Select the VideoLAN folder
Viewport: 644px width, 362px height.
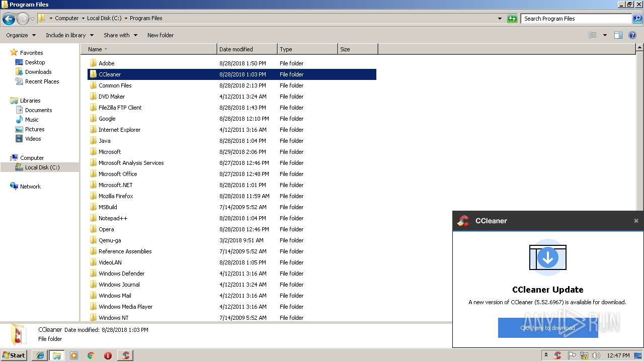click(110, 262)
